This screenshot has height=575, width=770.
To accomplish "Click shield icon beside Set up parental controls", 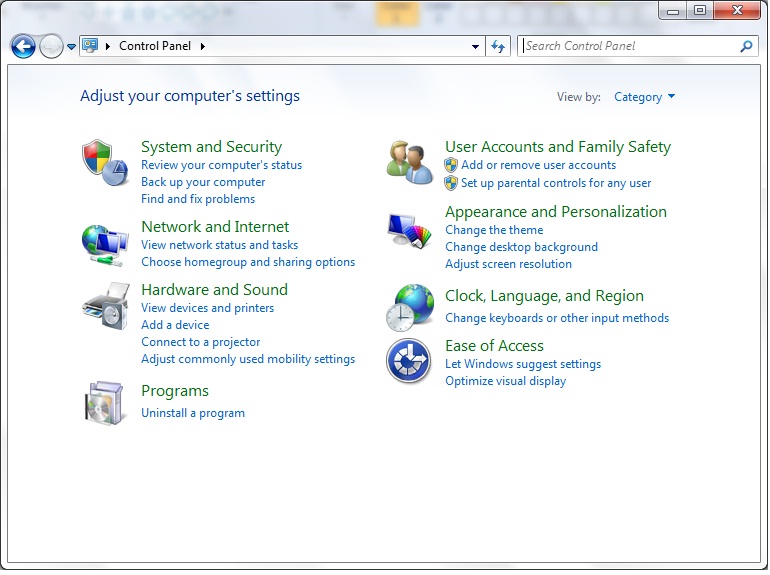I will [x=450, y=183].
